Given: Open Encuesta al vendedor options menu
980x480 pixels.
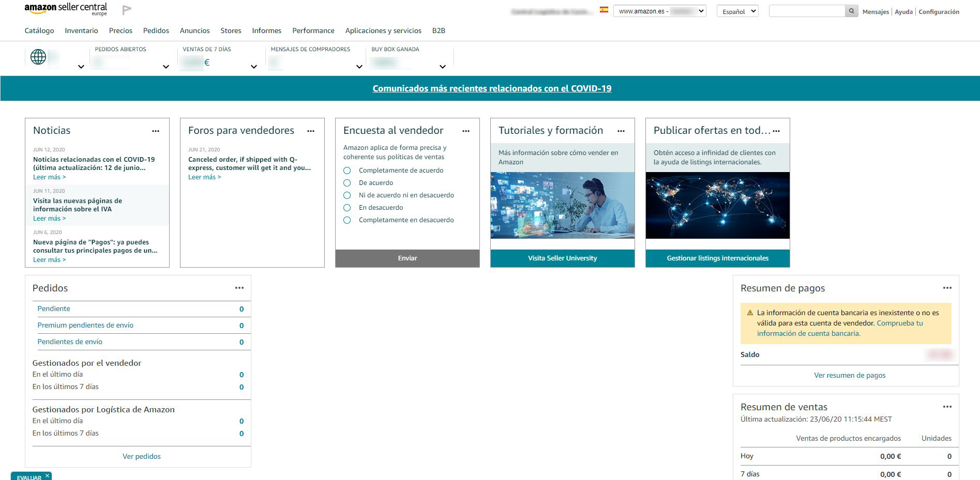Looking at the screenshot, I should pos(466,131).
